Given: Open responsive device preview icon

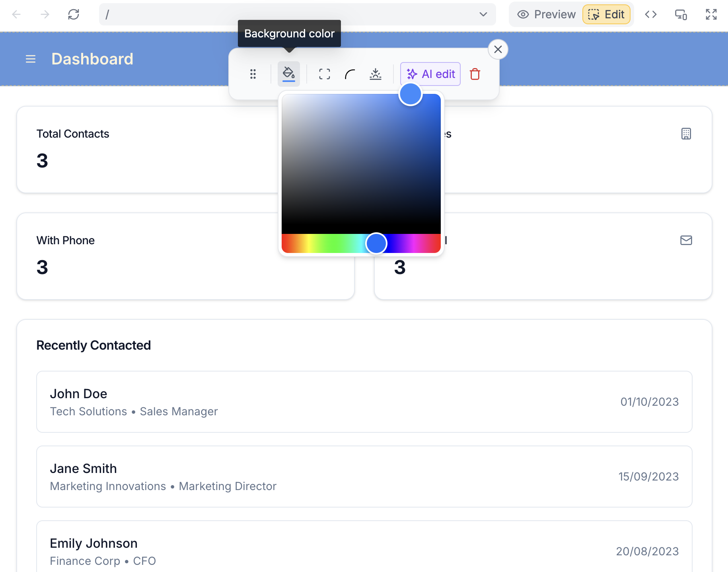Looking at the screenshot, I should (681, 15).
